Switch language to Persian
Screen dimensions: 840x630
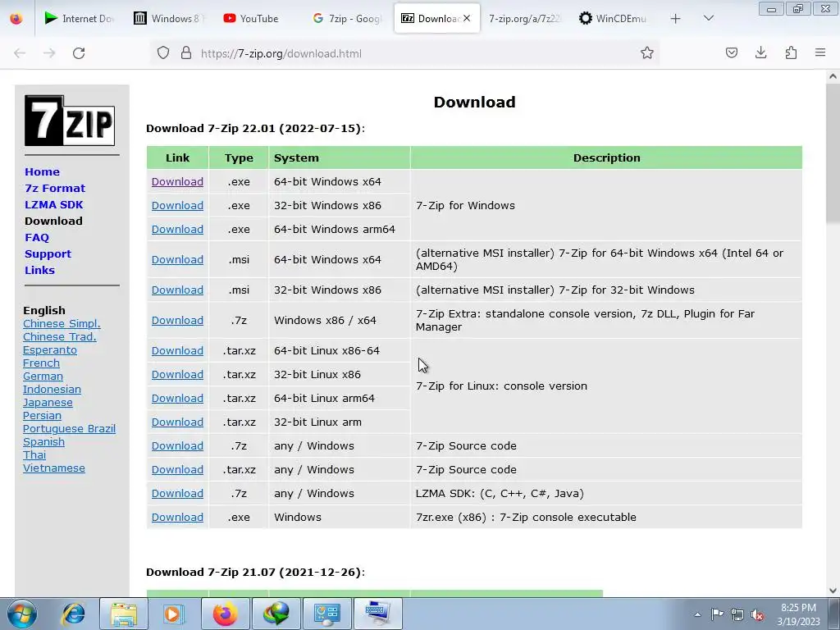click(43, 415)
